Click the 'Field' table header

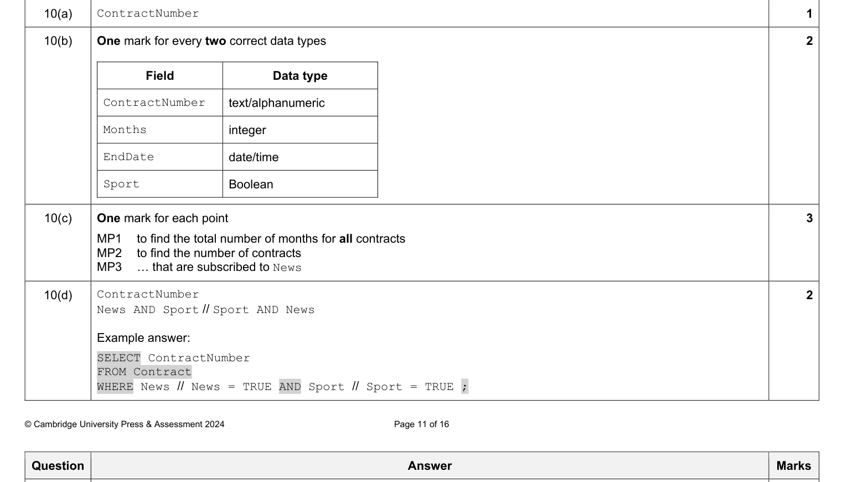click(160, 76)
